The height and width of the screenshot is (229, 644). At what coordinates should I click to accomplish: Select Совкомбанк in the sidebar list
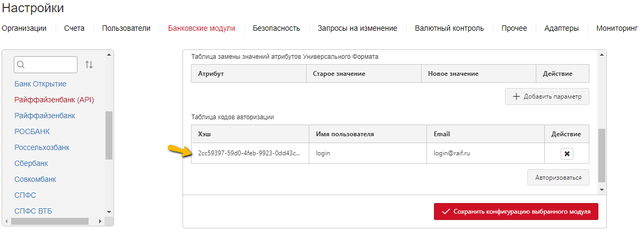[x=36, y=179]
